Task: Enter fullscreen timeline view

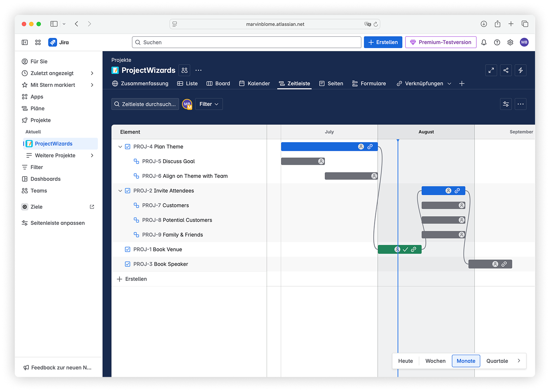Action: click(x=491, y=70)
